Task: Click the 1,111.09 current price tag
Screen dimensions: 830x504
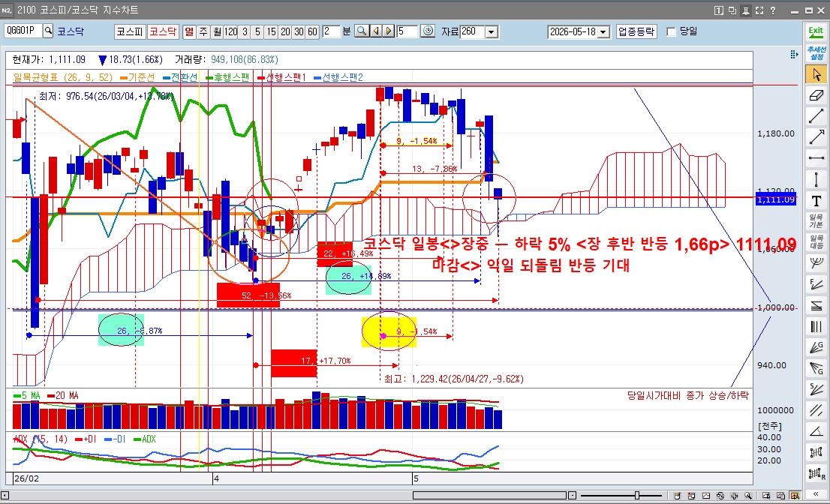Action: point(776,200)
